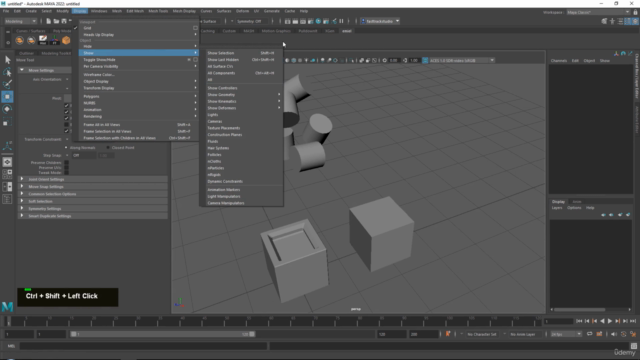Click the pause IPR render icon
Viewport: 640px width, 360px height.
(341, 21)
